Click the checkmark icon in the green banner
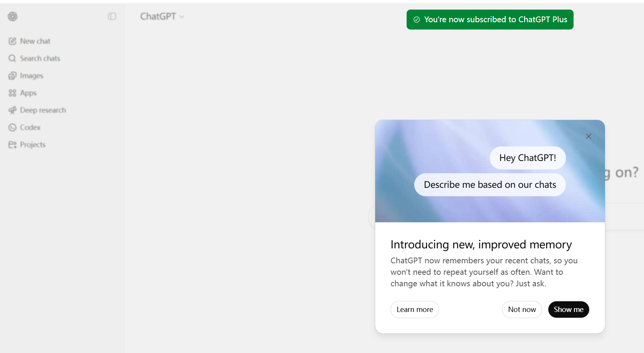This screenshot has height=353, width=644. pos(417,20)
